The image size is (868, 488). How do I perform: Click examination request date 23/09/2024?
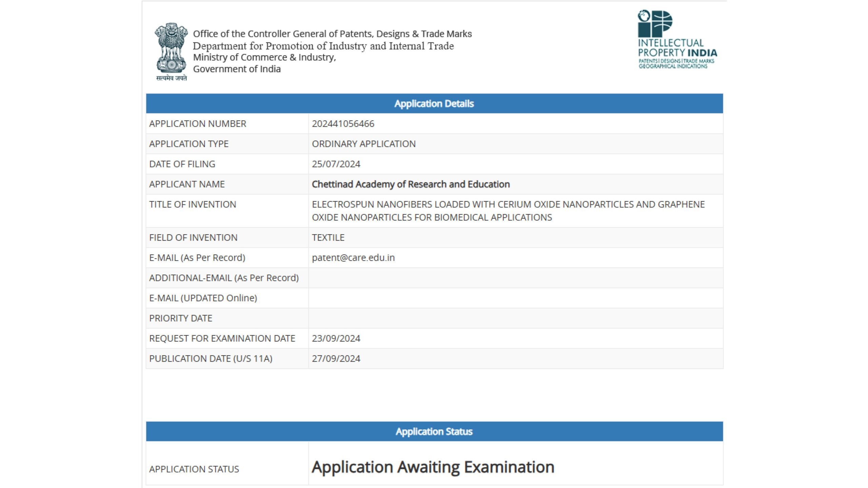[336, 338]
